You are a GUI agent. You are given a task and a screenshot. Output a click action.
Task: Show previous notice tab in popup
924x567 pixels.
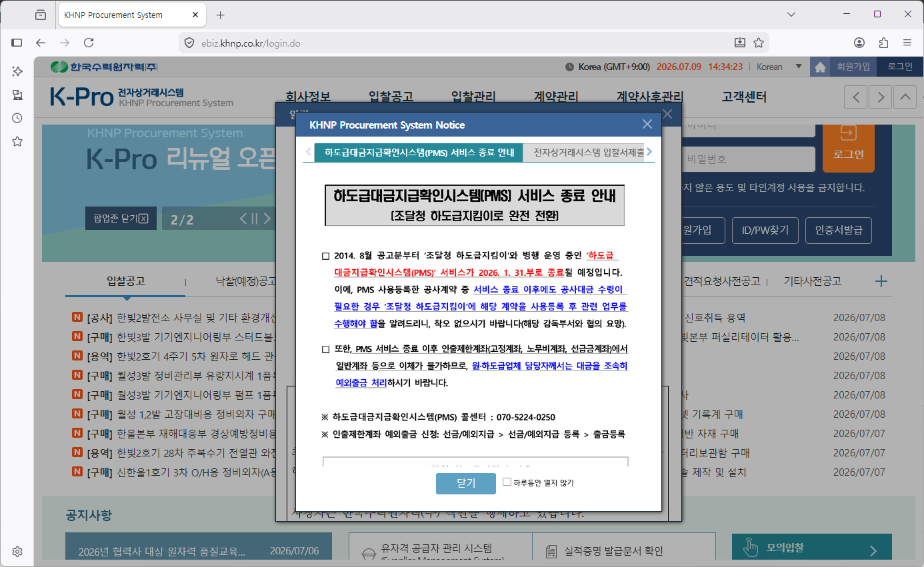click(308, 152)
